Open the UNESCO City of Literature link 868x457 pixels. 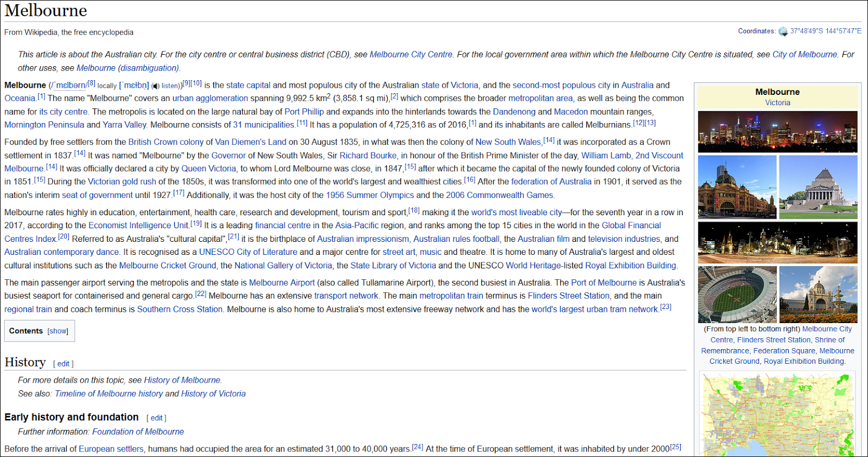point(248,252)
